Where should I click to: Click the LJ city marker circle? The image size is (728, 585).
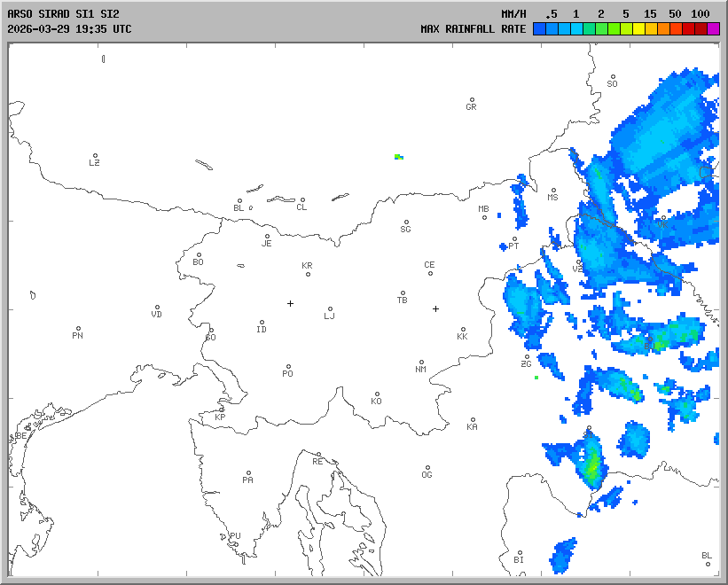click(x=330, y=309)
